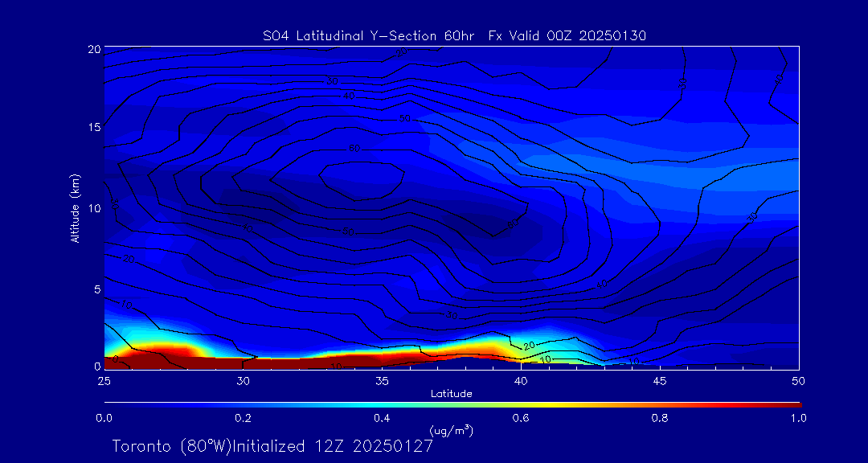Click the 5 km tick on altitude axis

(x=96, y=287)
